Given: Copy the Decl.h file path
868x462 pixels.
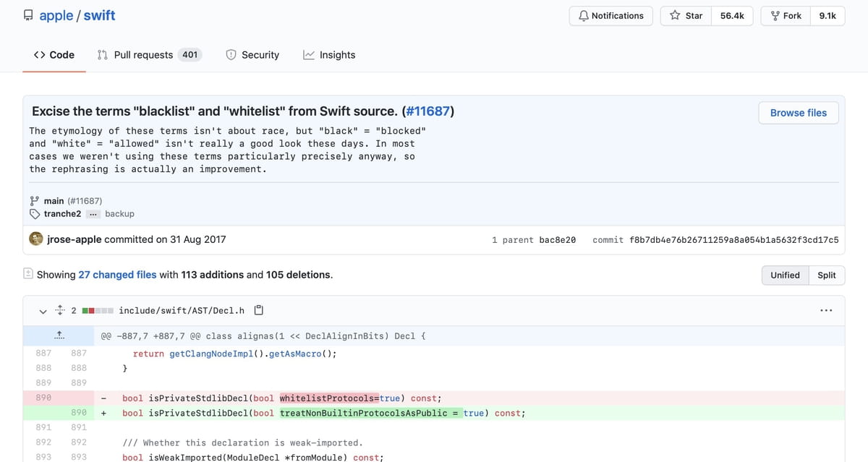Looking at the screenshot, I should [258, 311].
